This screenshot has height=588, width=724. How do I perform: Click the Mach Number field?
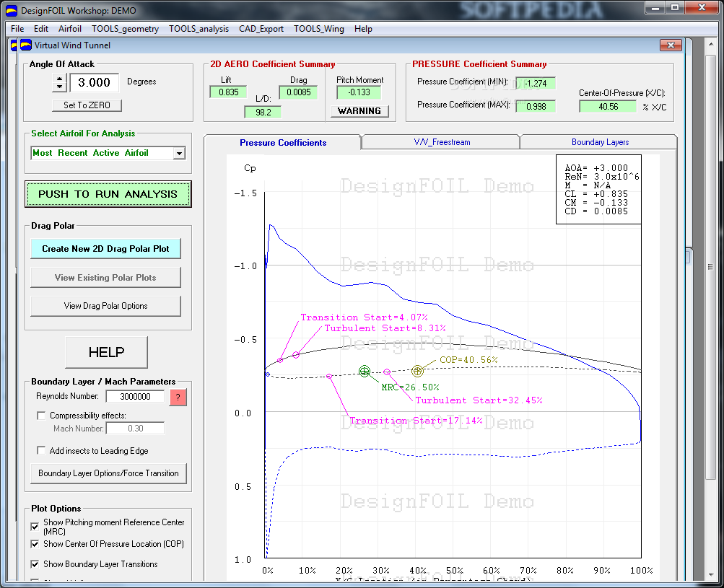[x=135, y=429]
